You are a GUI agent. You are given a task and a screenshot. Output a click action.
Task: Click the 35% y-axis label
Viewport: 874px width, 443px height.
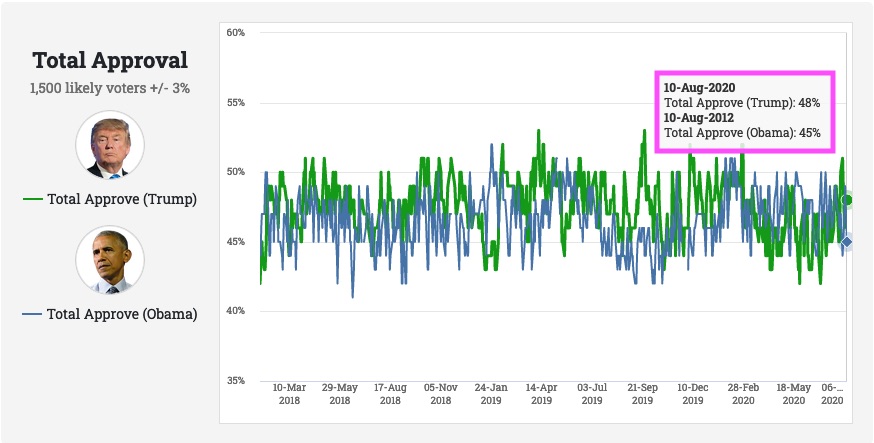click(x=236, y=381)
